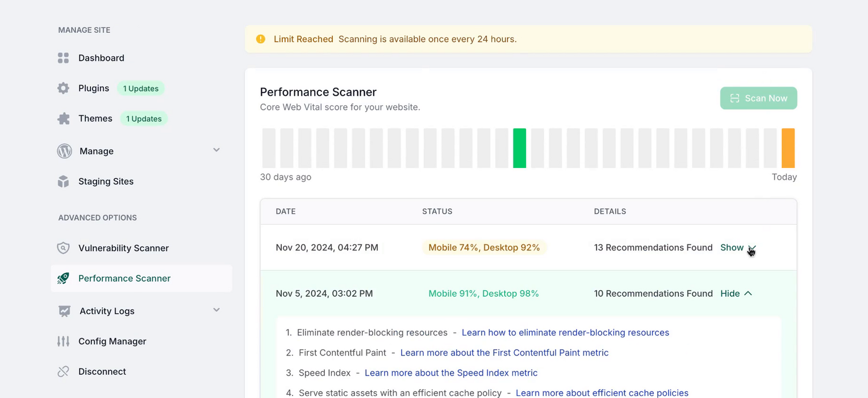
Task: Click the Activity Logs chart icon
Action: coord(64,311)
